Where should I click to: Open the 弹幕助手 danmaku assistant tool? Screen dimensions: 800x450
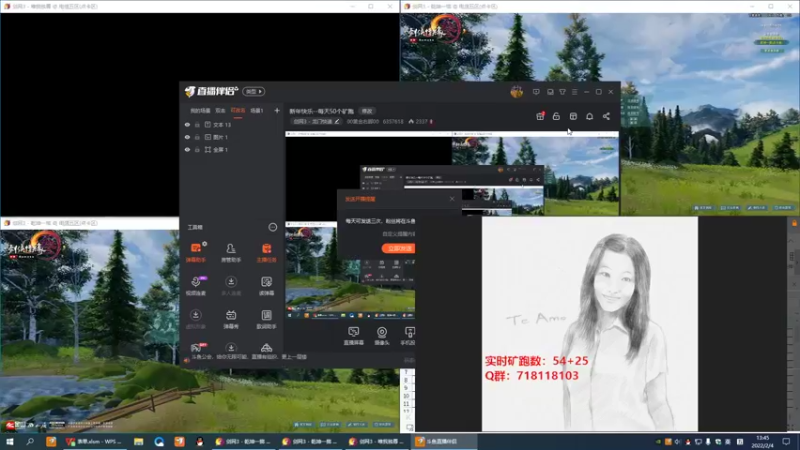pos(195,253)
